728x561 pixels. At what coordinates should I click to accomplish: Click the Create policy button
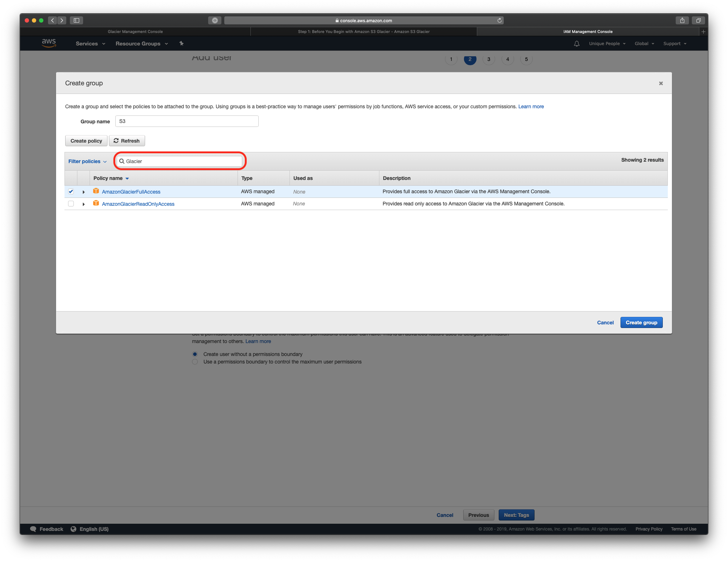(x=86, y=141)
